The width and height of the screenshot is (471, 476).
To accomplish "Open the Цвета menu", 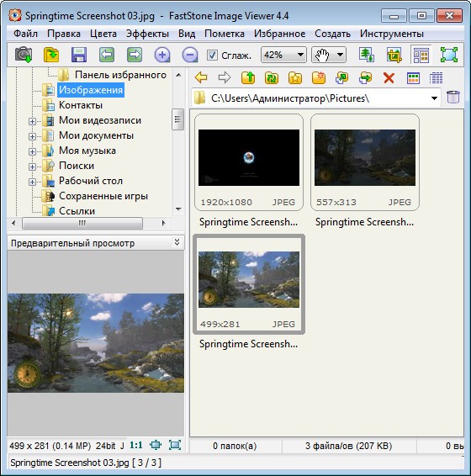I will (x=103, y=34).
